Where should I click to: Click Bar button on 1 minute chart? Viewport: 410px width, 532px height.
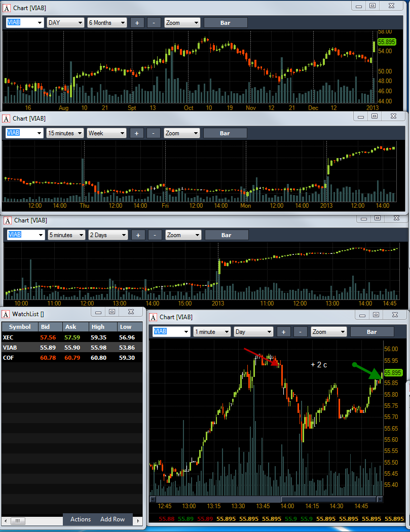[371, 332]
